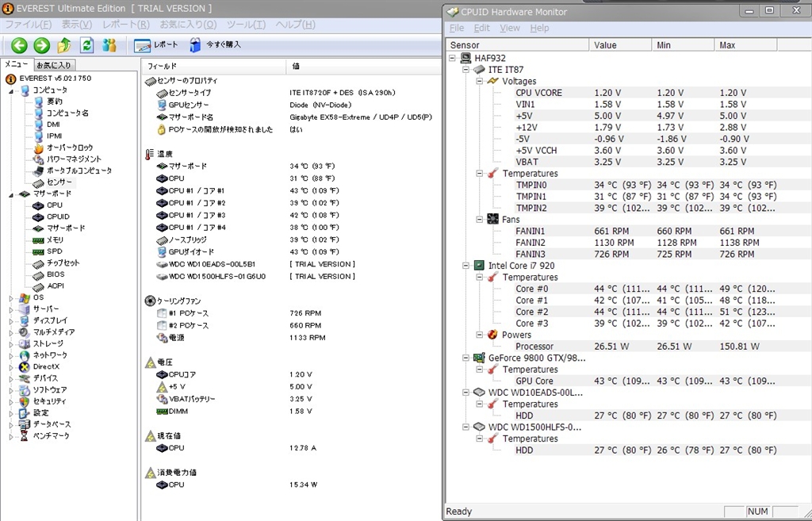This screenshot has height=521, width=812.
Task: Select オーバークロック in the computer tree
Action: (69, 147)
